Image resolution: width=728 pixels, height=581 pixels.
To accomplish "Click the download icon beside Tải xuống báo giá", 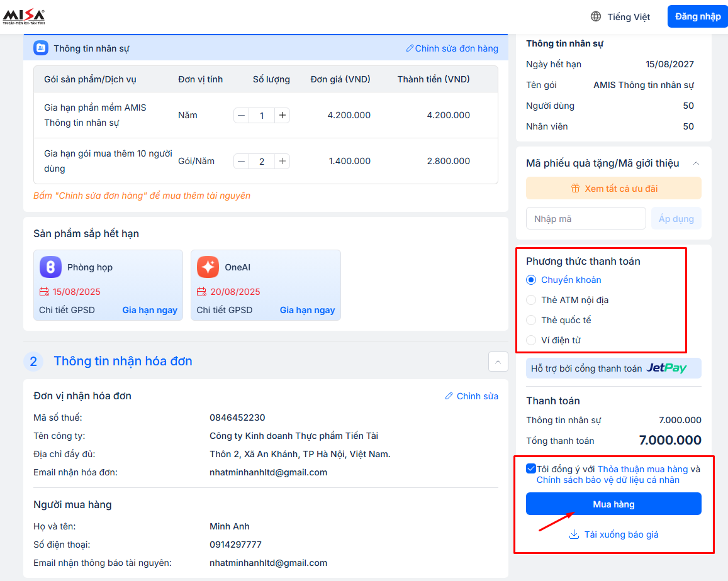I will (x=573, y=534).
